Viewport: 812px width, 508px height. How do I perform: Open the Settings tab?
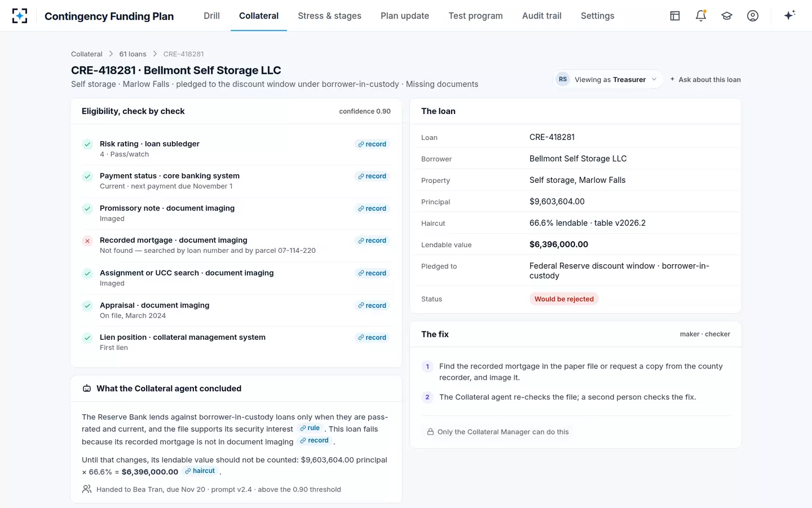click(x=598, y=16)
